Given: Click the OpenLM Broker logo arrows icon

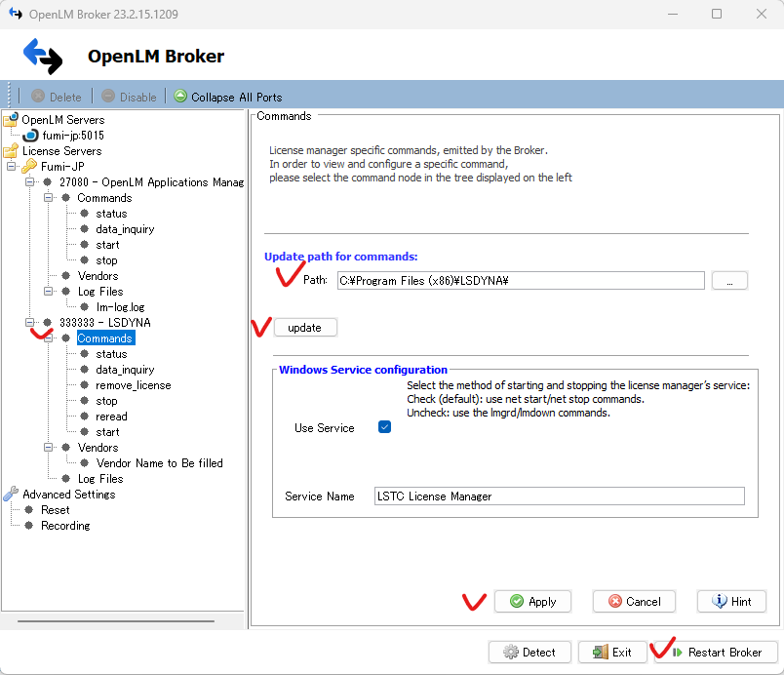Looking at the screenshot, I should click(x=41, y=56).
